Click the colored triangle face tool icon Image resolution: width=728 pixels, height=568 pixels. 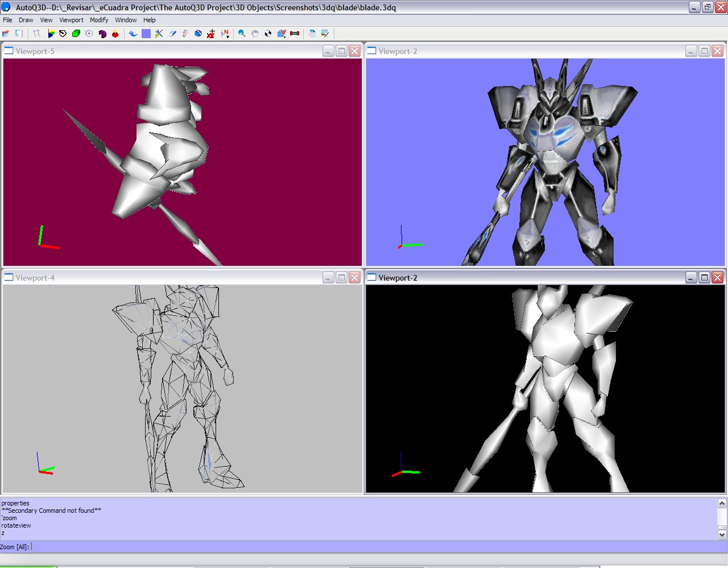pos(51,34)
